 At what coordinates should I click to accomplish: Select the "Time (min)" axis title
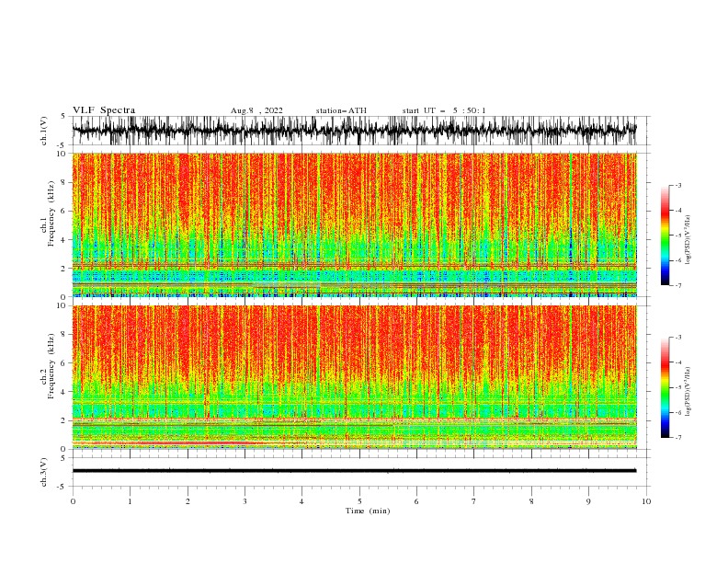(368, 511)
